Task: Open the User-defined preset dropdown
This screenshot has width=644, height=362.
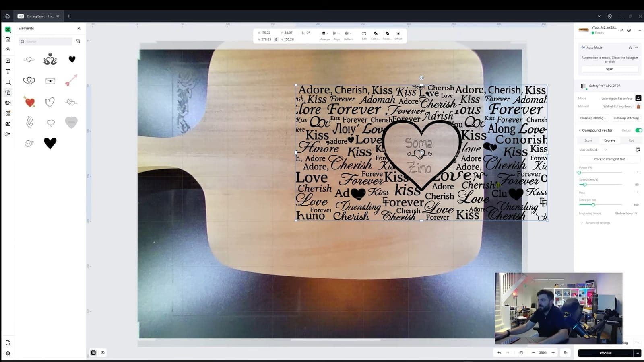Action: 593,150
